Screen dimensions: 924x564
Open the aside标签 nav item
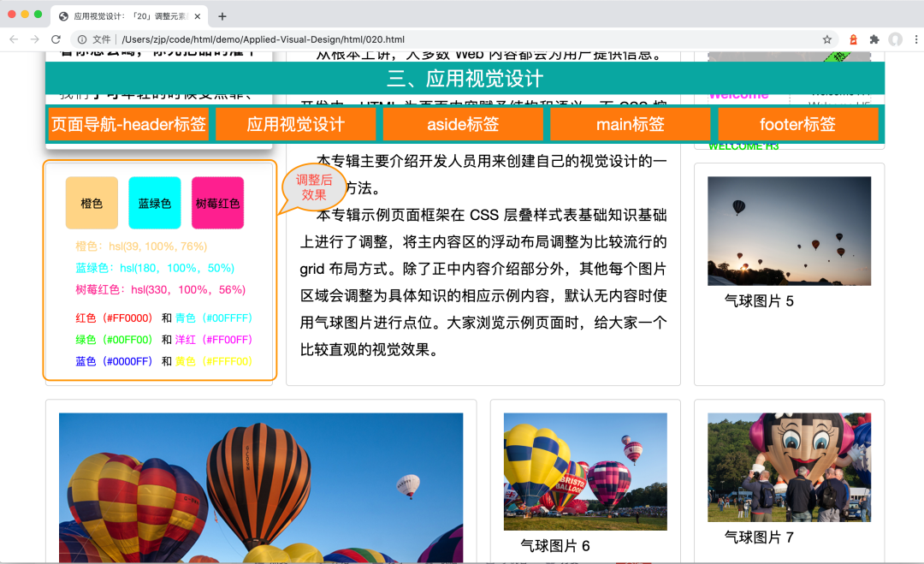click(463, 124)
